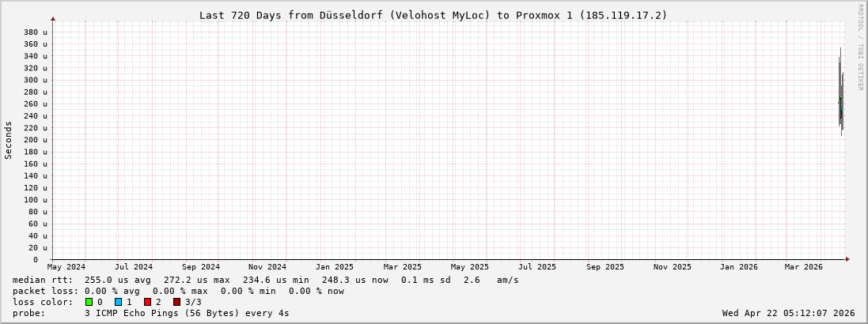Click the timestamp Wed Apr 22 05:12:07 2026
The width and height of the screenshot is (868, 324).
788,313
